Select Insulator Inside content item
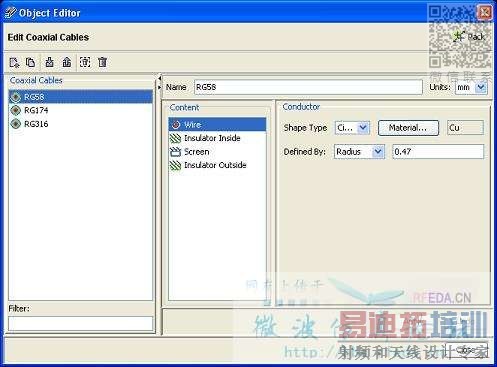Viewport: 497px width, 367px height. [x=217, y=138]
